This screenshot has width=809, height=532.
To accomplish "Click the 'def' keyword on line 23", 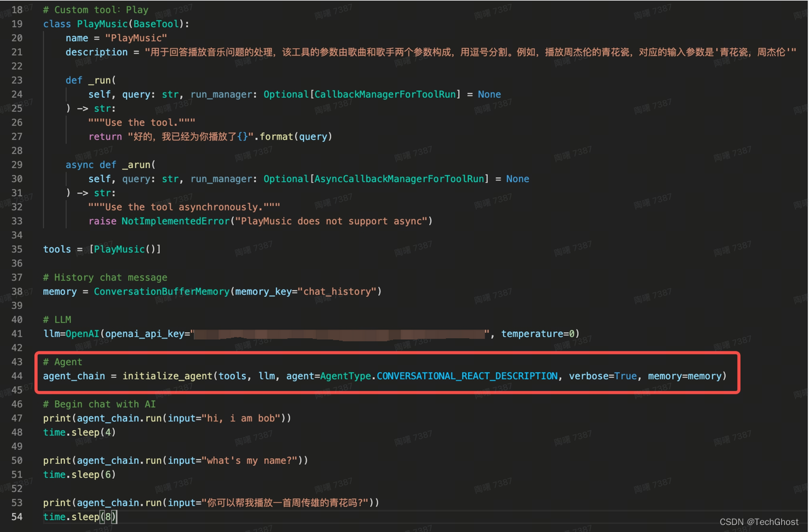I will (x=74, y=80).
